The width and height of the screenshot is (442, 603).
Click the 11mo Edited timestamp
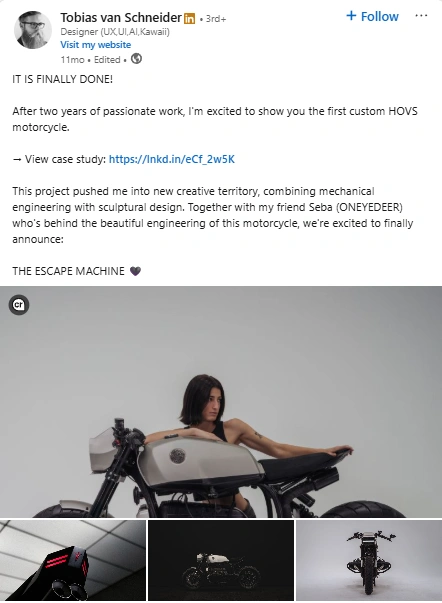point(90,60)
